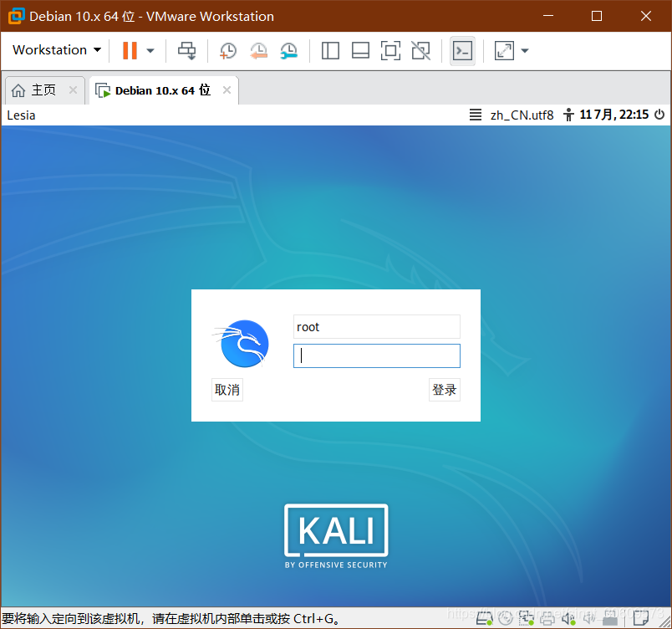Open the Workstation menu
Image resolution: width=672 pixels, height=629 pixels.
pyautogui.click(x=57, y=50)
